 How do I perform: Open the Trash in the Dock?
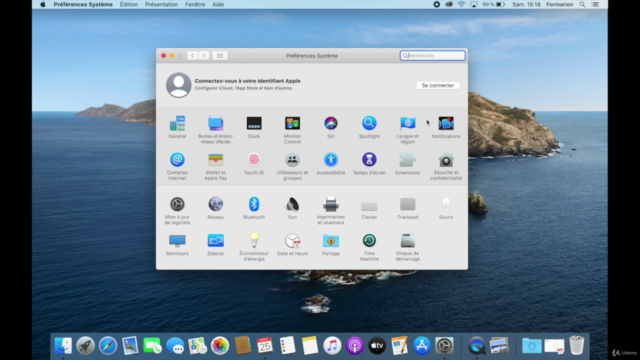point(576,345)
